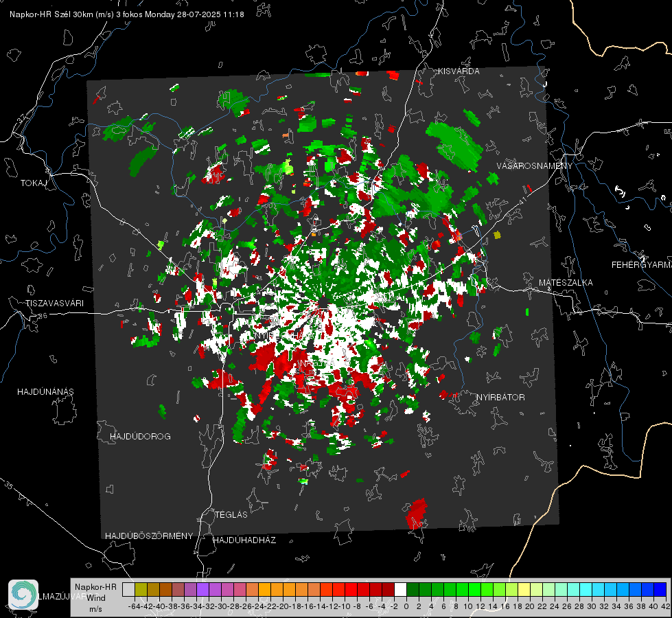Pick the cyan swatch between 28 and 30
This screenshot has width=672, height=618.
coord(586,589)
